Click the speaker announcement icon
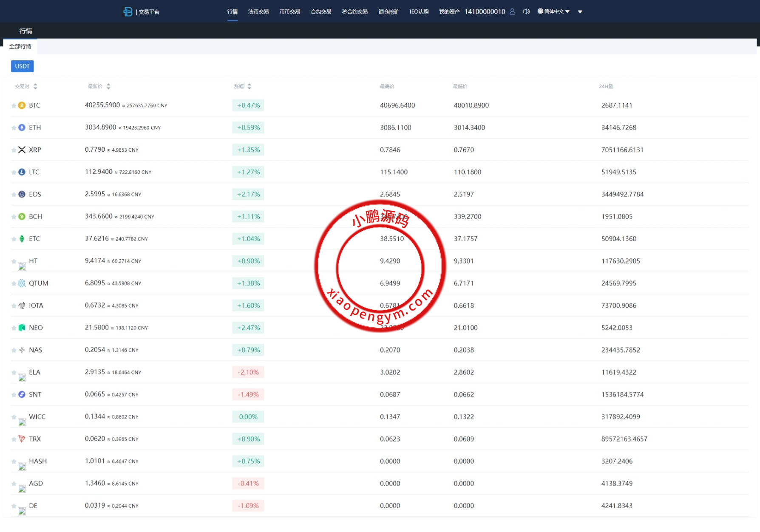The width and height of the screenshot is (760, 532). click(x=526, y=11)
